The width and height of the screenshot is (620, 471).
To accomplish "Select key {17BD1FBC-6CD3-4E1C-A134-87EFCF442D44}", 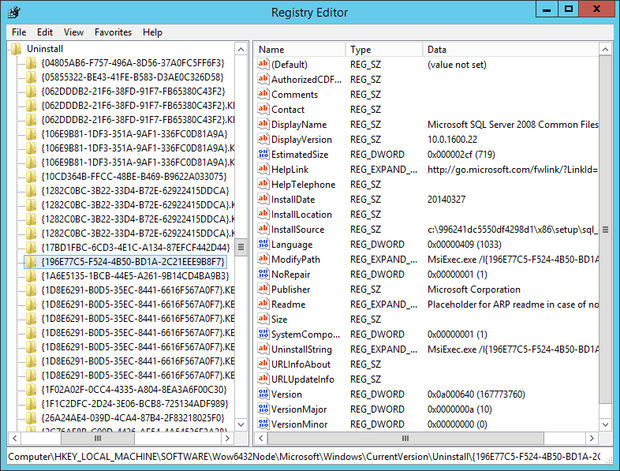I will point(136,248).
